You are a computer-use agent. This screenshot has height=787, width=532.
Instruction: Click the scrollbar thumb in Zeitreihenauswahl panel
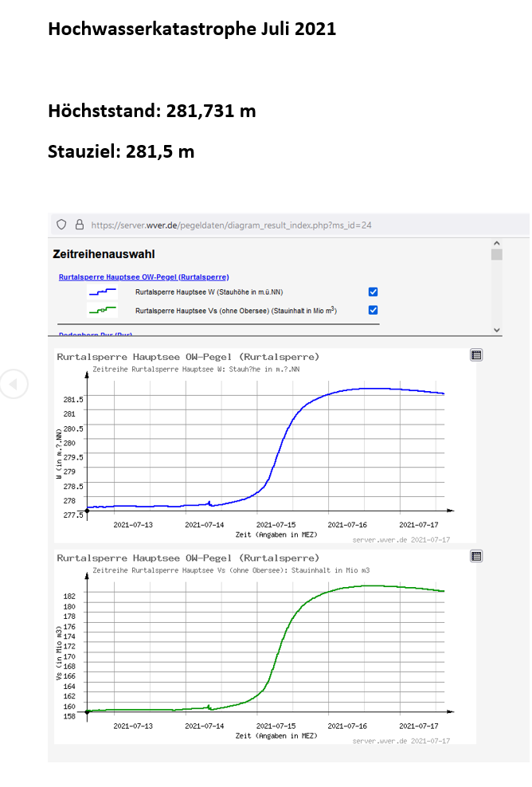click(x=497, y=254)
